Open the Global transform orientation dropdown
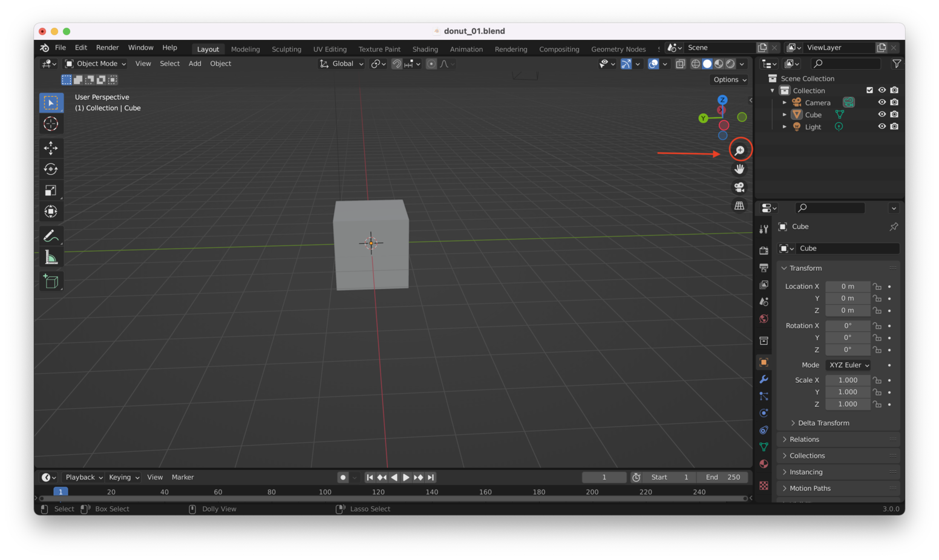939x560 pixels. click(341, 63)
